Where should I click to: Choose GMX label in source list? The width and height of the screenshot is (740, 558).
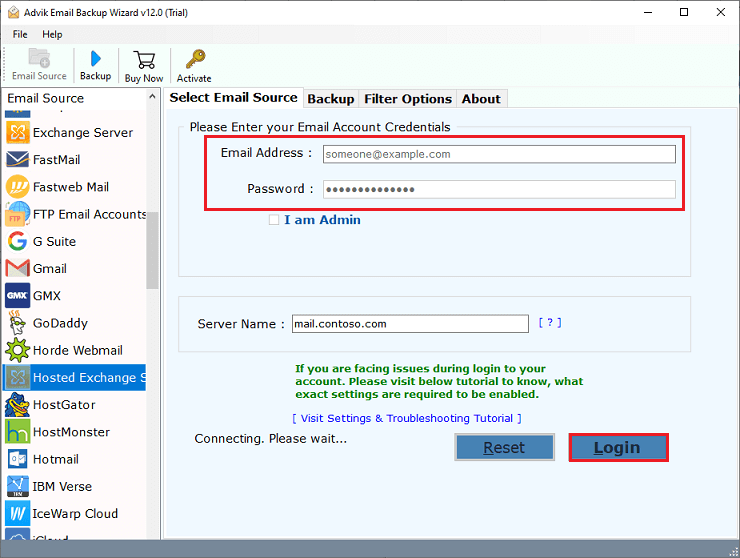(x=47, y=296)
